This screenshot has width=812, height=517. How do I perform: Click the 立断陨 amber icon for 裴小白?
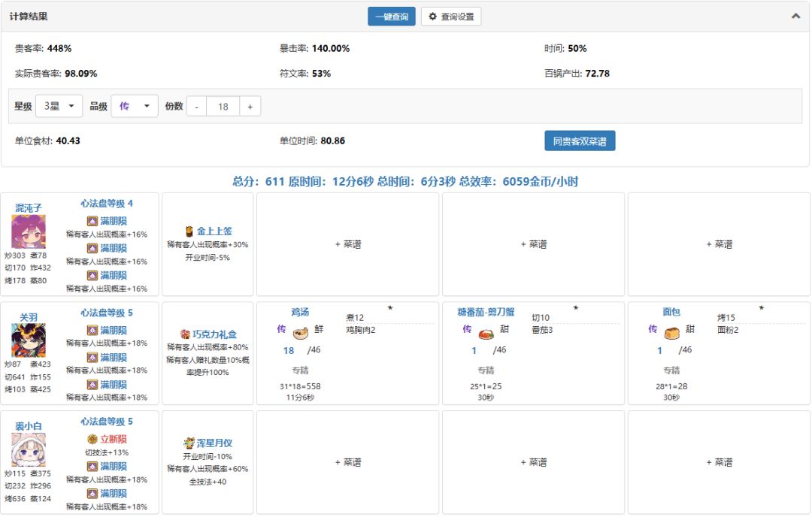coord(92,439)
